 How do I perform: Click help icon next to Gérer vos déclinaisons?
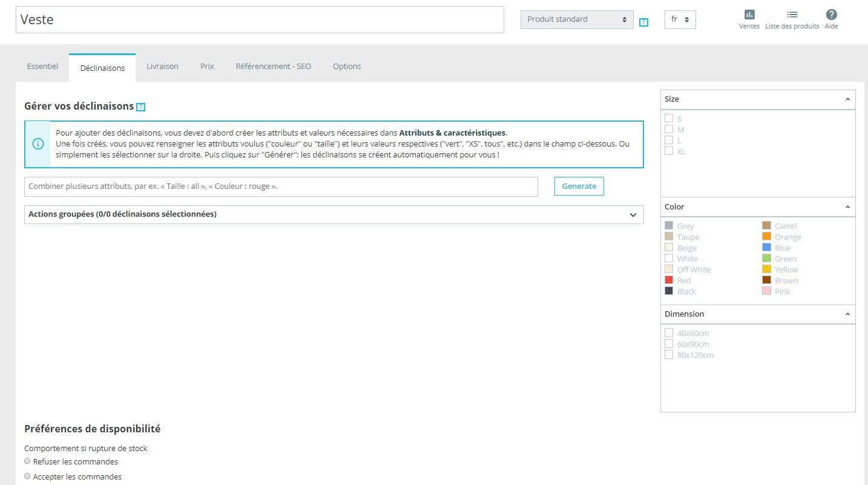(x=140, y=107)
